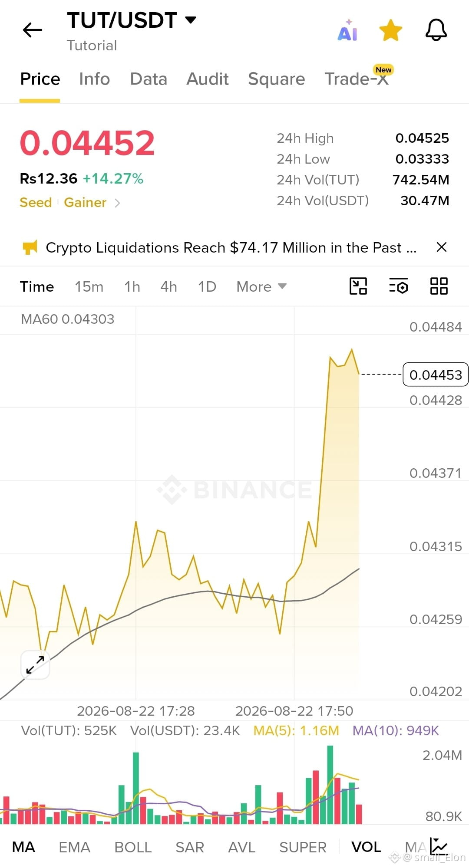This screenshot has width=469, height=868.
Task: Click the 0.04453 current price marker
Action: [436, 375]
